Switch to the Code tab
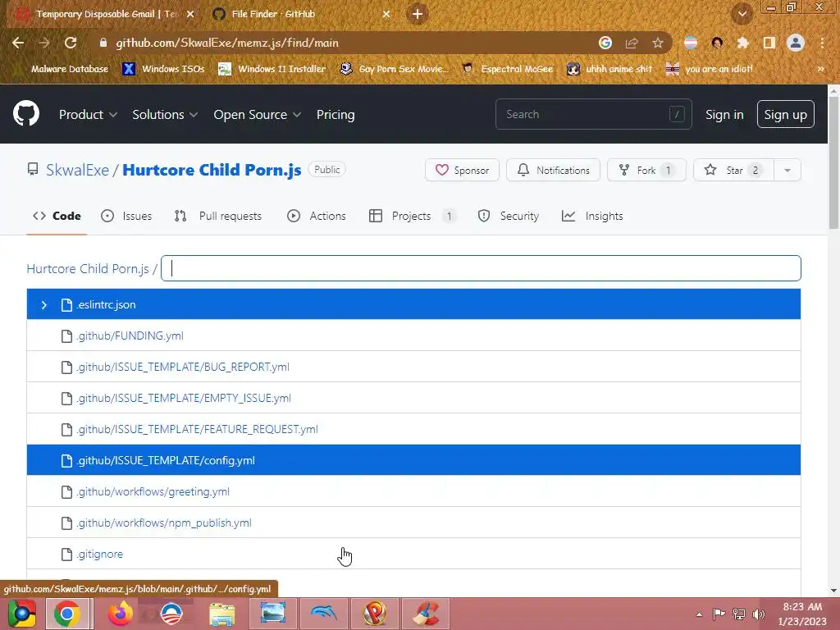The image size is (840, 630). 57,216
